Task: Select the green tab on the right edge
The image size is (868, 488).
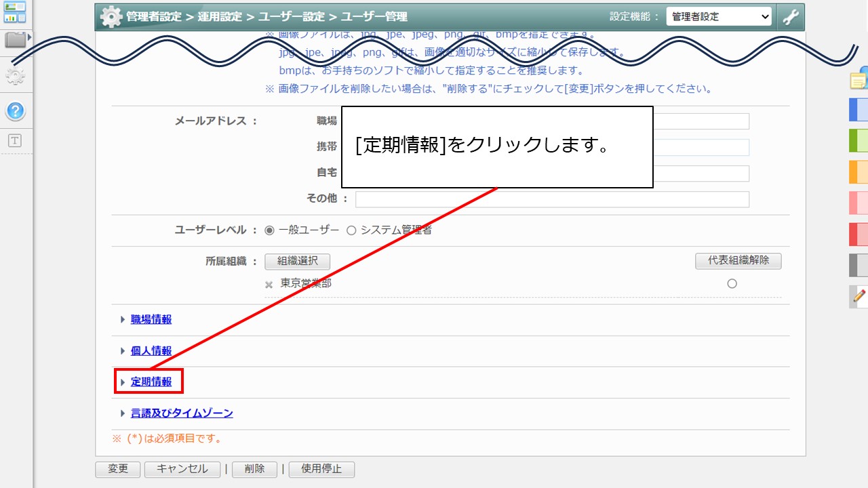Action: point(859,140)
